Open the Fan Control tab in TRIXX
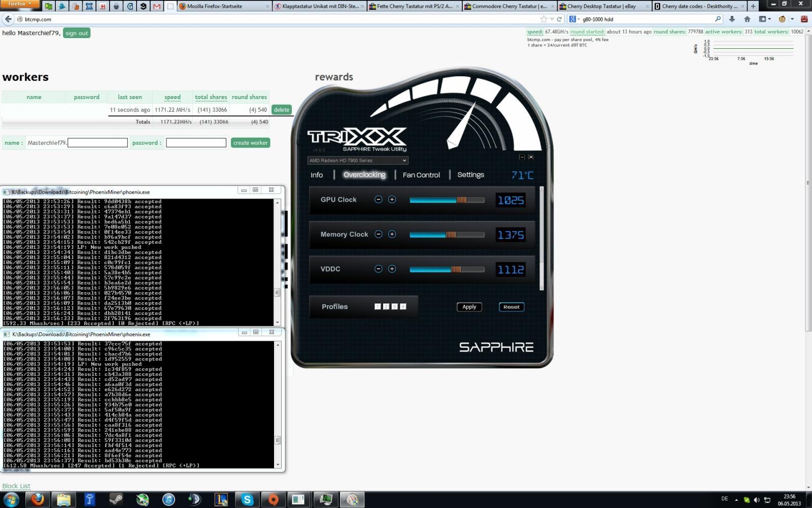This screenshot has width=812, height=508. click(421, 175)
